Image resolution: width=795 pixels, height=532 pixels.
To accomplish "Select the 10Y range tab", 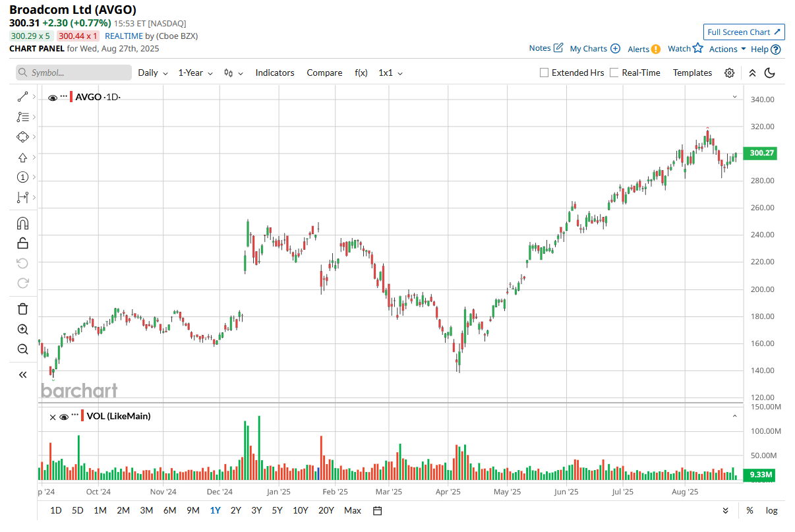I will pyautogui.click(x=300, y=510).
